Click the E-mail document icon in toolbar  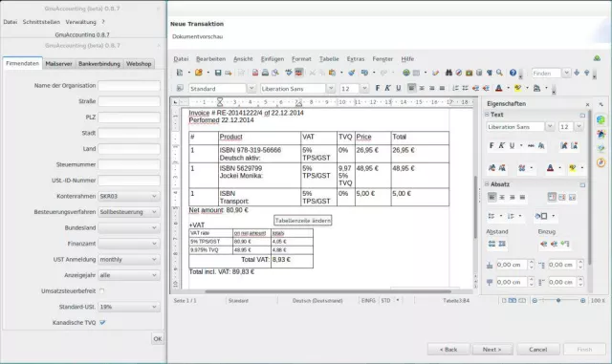pyautogui.click(x=229, y=73)
